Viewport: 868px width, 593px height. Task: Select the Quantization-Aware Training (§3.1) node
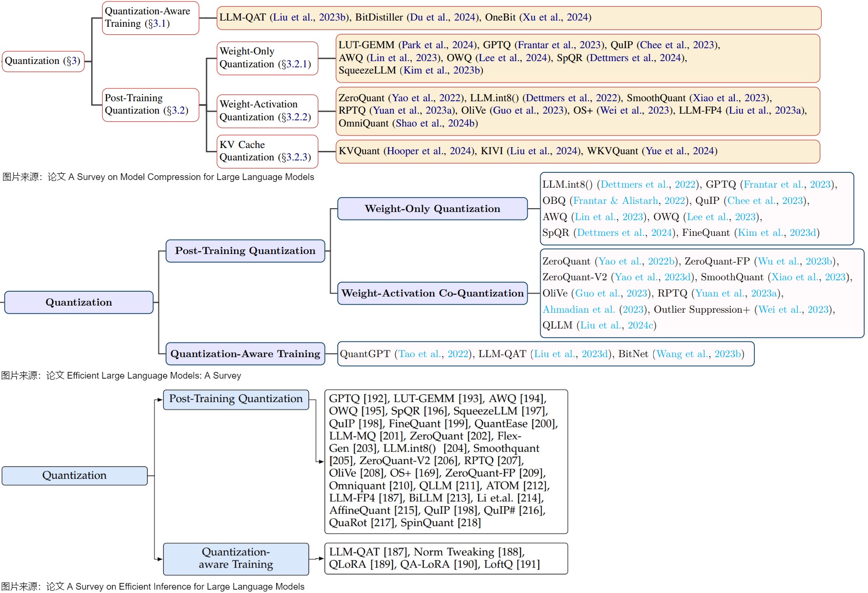click(x=150, y=18)
